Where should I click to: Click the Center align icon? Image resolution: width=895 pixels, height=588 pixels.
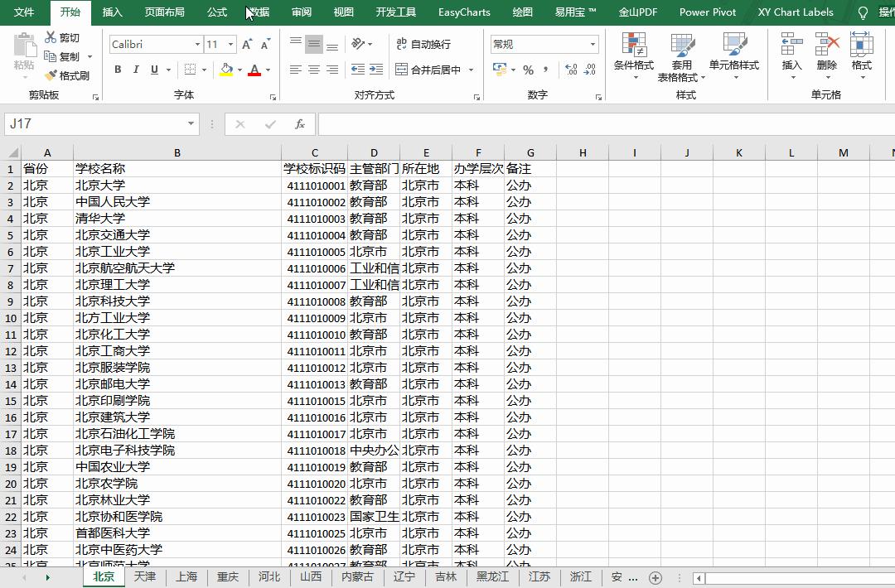pos(314,70)
